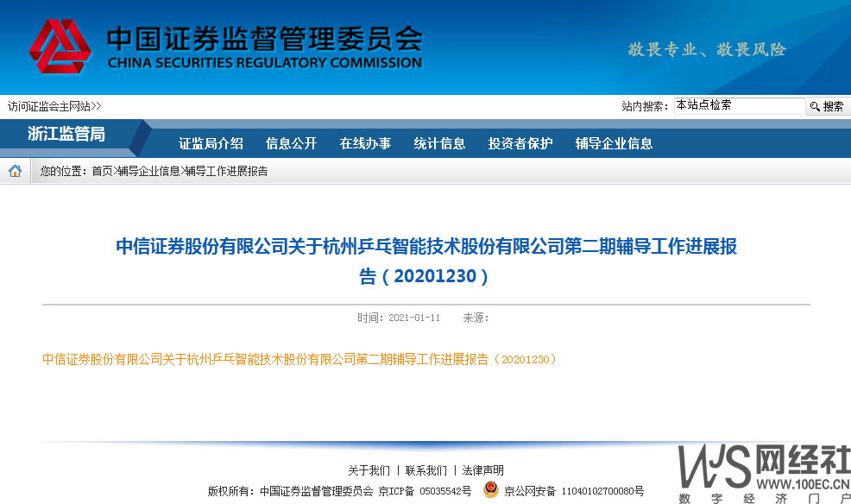Focus the 本站点检索 search input field
851x504 pixels.
tap(739, 106)
